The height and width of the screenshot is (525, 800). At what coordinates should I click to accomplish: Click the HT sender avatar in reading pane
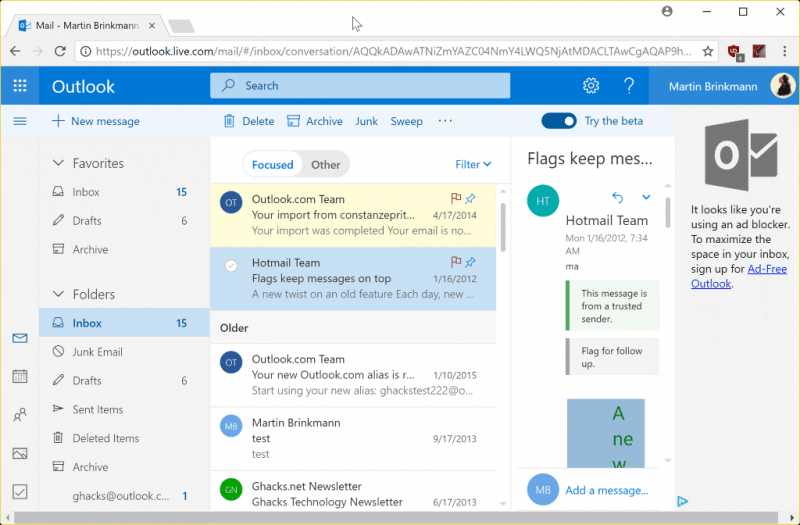[543, 201]
